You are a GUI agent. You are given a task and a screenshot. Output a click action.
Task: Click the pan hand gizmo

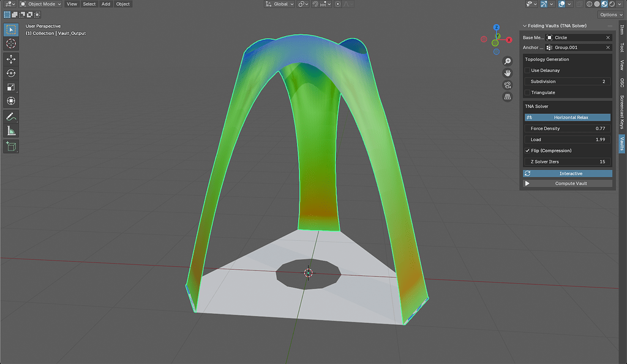[508, 73]
